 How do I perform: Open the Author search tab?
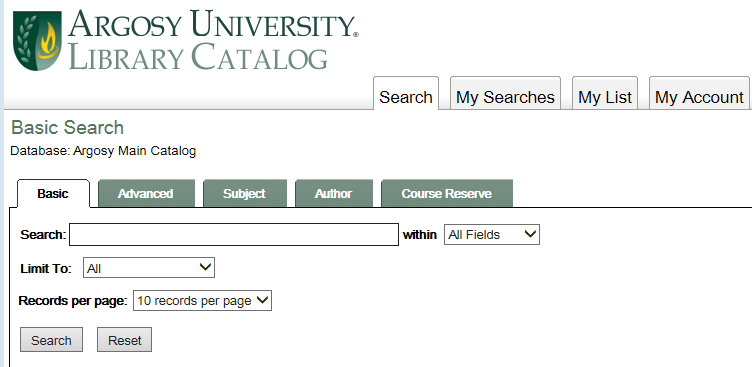coord(334,193)
